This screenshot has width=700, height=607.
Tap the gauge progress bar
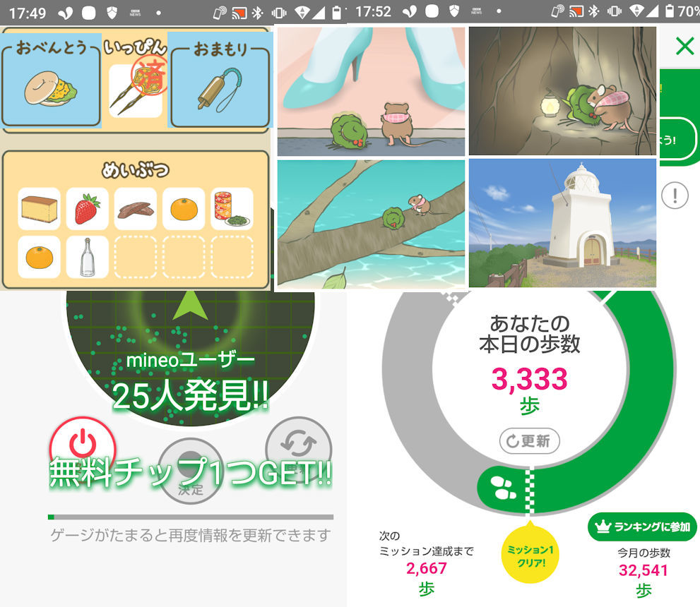[x=191, y=517]
